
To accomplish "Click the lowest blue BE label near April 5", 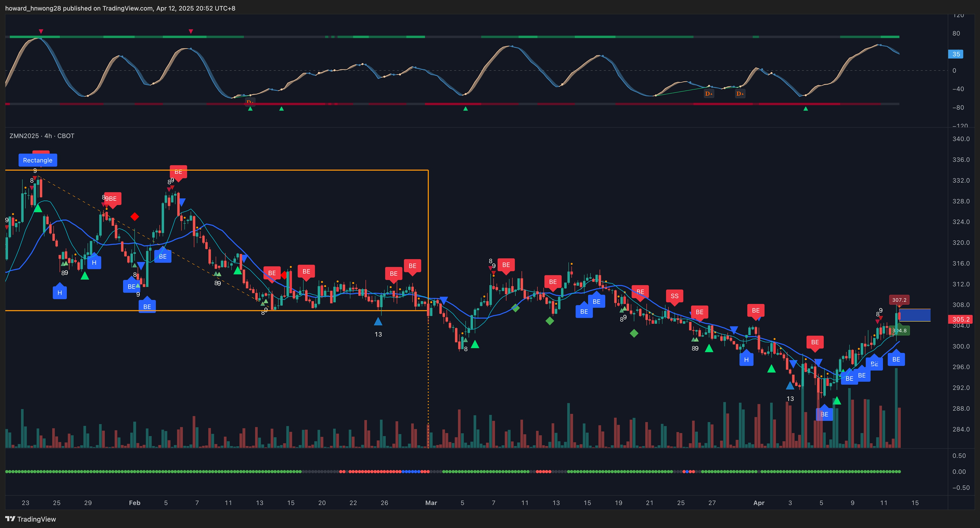I will tap(824, 414).
